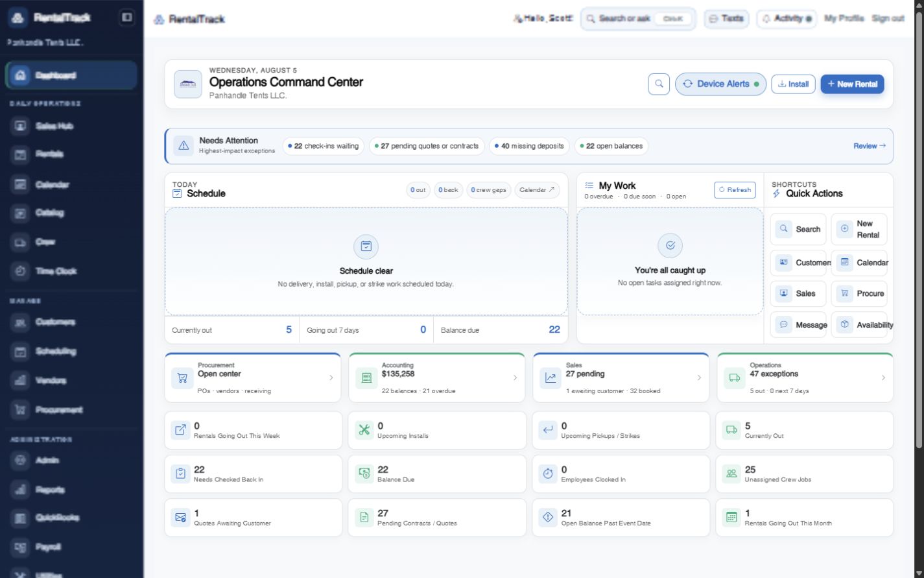Click the Customers icon in sidebar
The image size is (924, 578).
[x=21, y=322]
